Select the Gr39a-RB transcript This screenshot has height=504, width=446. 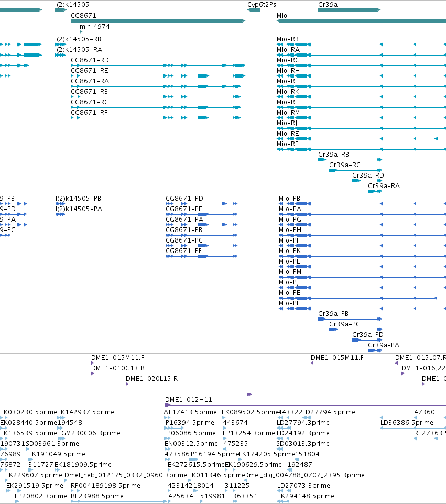[350, 160]
